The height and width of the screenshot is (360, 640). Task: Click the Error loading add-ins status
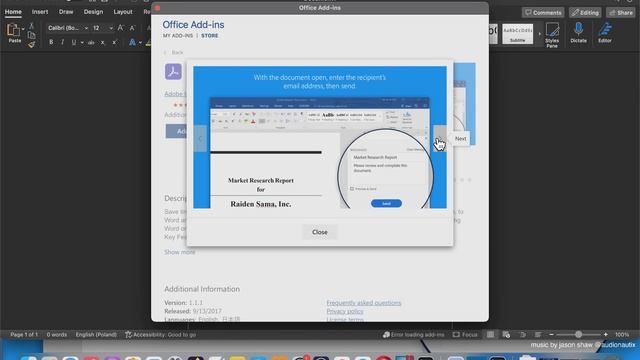click(x=413, y=335)
